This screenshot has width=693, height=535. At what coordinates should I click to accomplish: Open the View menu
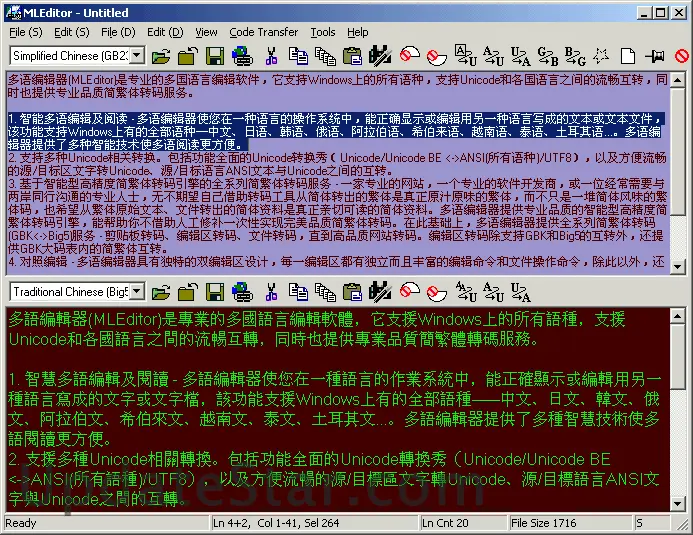[206, 32]
